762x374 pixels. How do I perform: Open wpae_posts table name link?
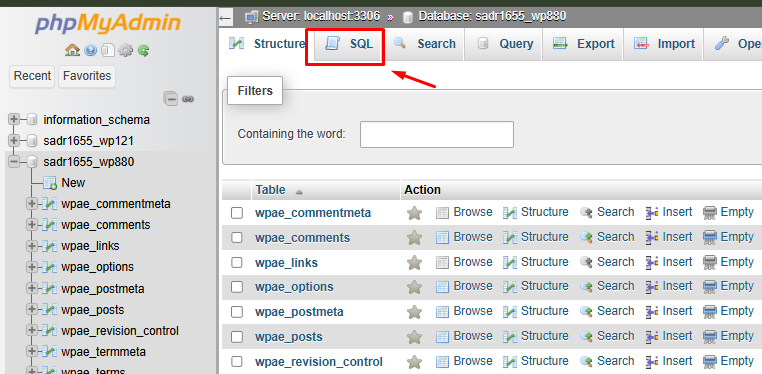tap(289, 337)
